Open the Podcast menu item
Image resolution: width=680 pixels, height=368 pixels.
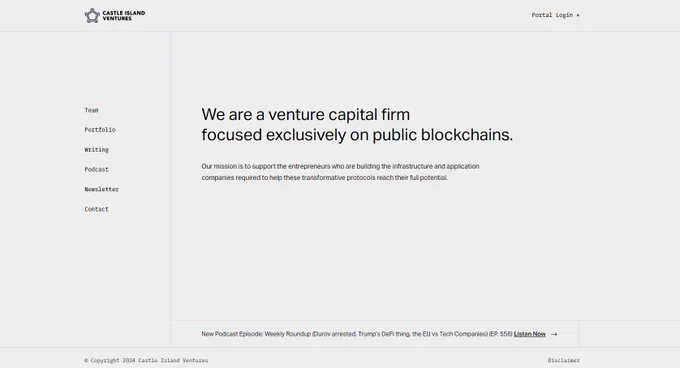click(x=96, y=169)
